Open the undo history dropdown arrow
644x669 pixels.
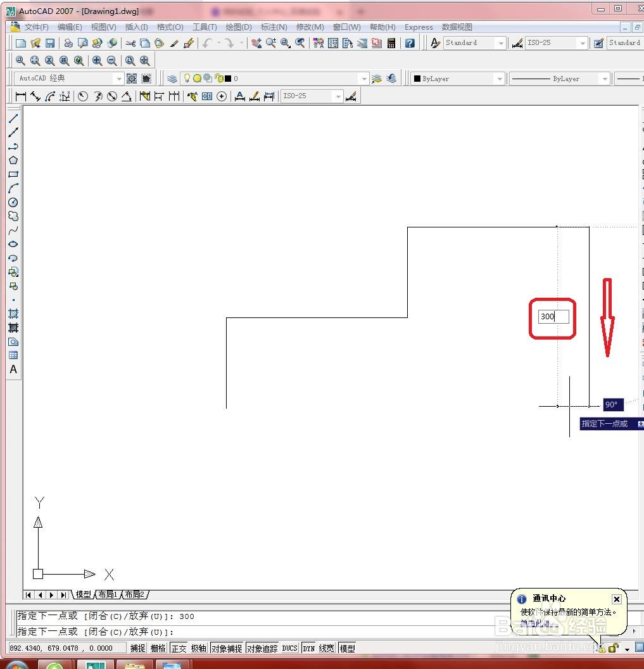tap(219, 42)
